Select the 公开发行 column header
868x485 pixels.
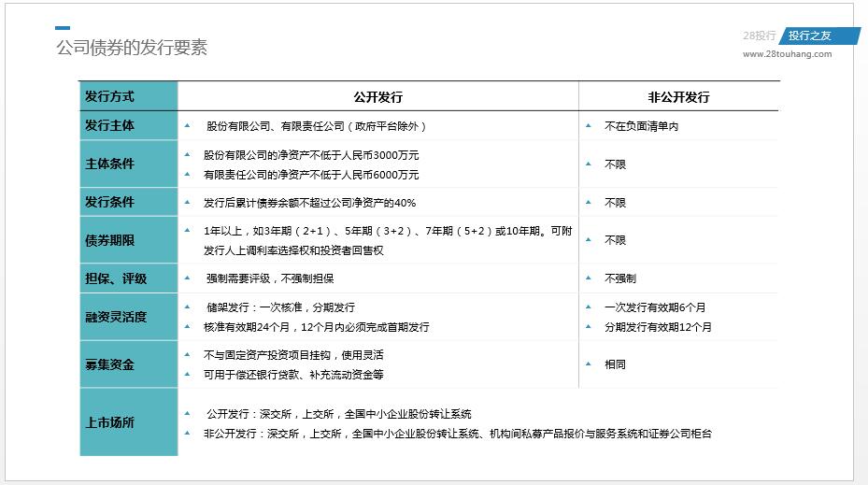pyautogui.click(x=378, y=97)
